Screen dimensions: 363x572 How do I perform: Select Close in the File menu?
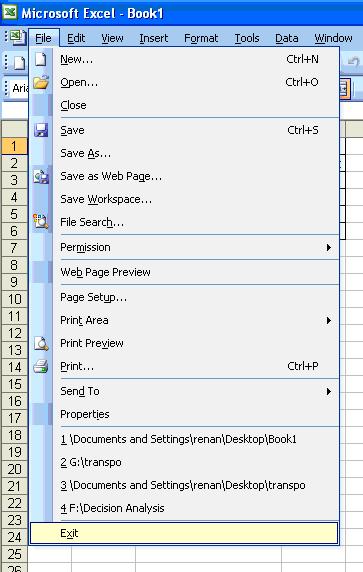pyautogui.click(x=185, y=105)
